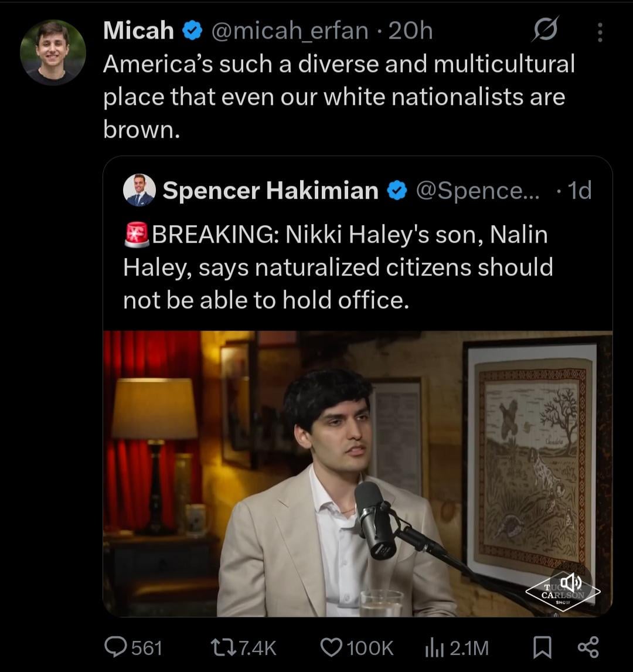The width and height of the screenshot is (633, 672).
Task: Open the three-dot more options menu
Action: pos(600,32)
